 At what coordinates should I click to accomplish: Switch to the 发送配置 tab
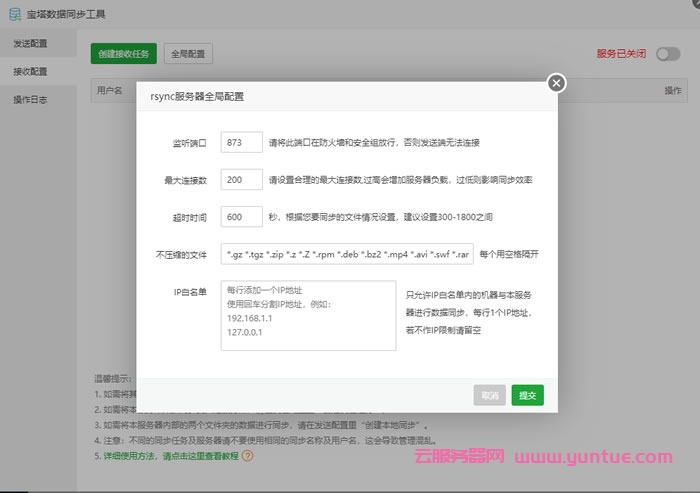pos(30,45)
